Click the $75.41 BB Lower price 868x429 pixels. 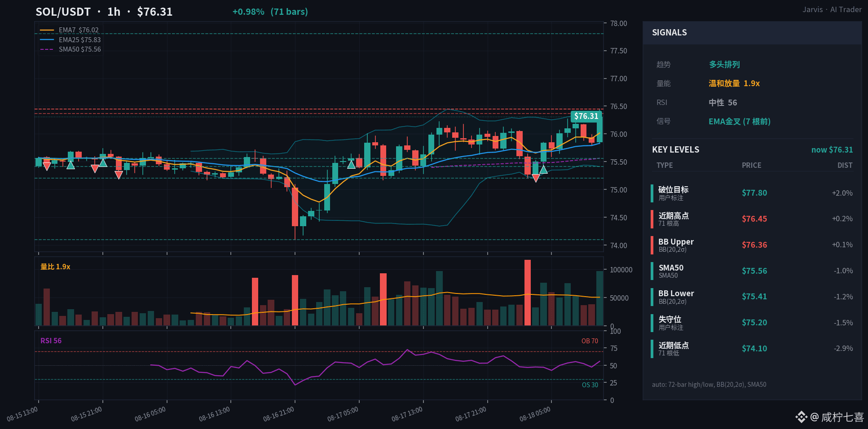tap(754, 297)
